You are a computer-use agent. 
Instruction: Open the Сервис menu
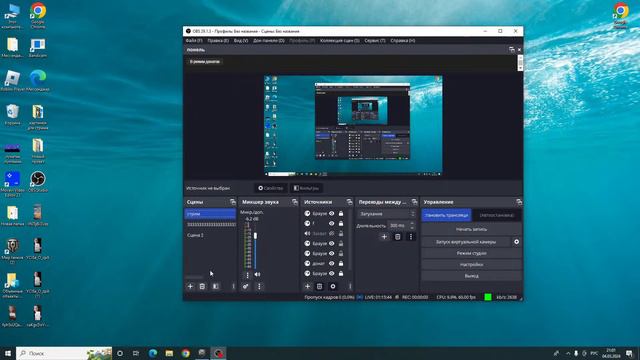pyautogui.click(x=375, y=41)
